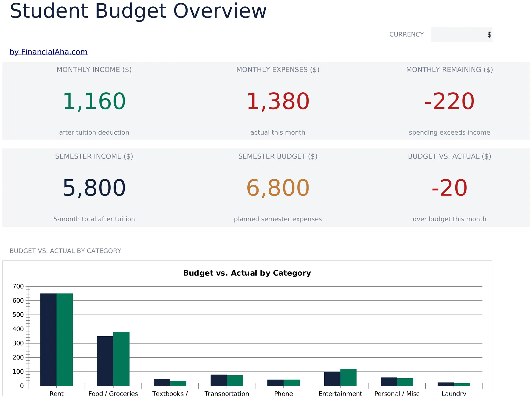Viewport: 532px width, 398px height.
Task: Click the budget vs actual value -20
Action: point(450,188)
